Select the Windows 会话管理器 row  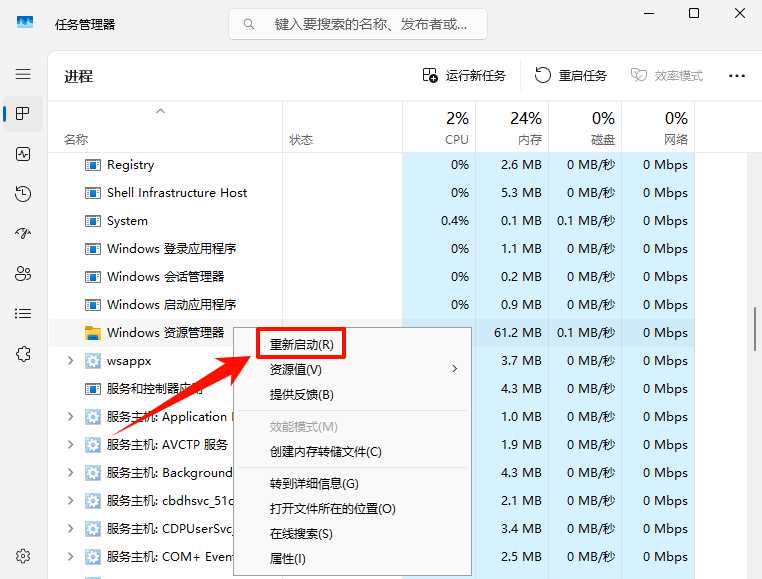tap(372, 277)
